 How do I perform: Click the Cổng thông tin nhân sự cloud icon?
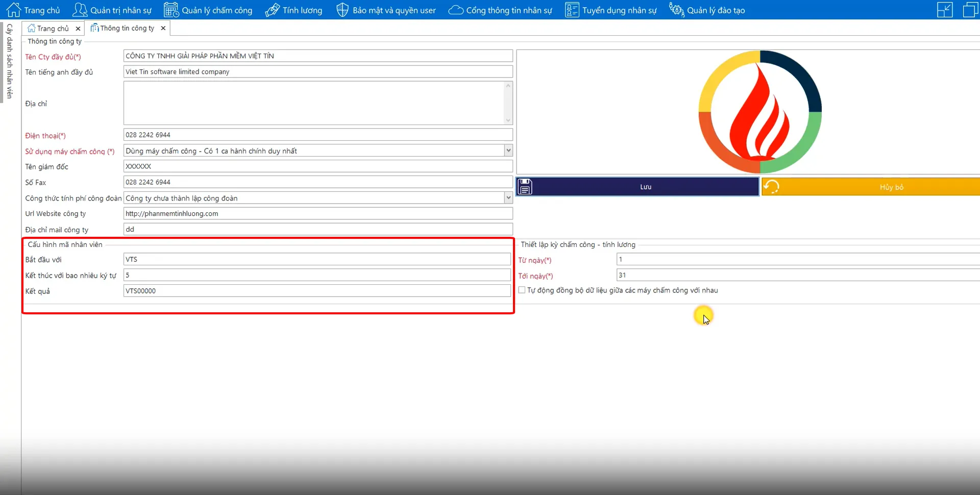(x=456, y=10)
